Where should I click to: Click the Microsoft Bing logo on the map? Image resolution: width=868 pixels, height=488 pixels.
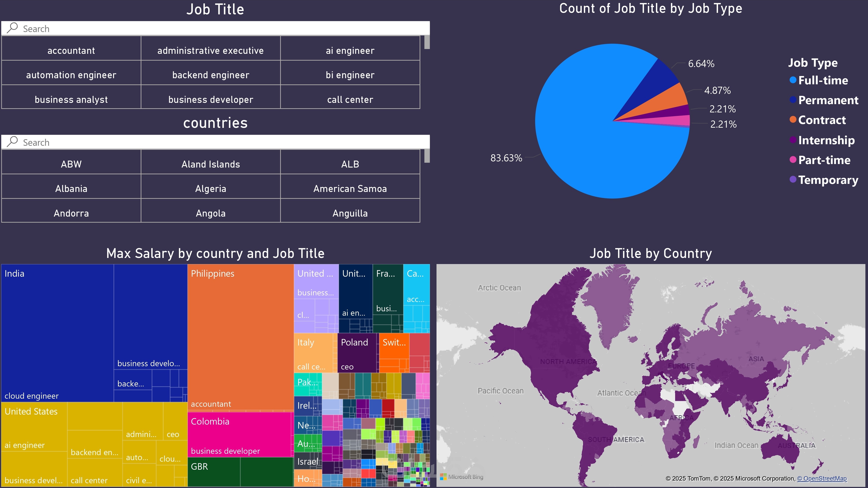(462, 476)
